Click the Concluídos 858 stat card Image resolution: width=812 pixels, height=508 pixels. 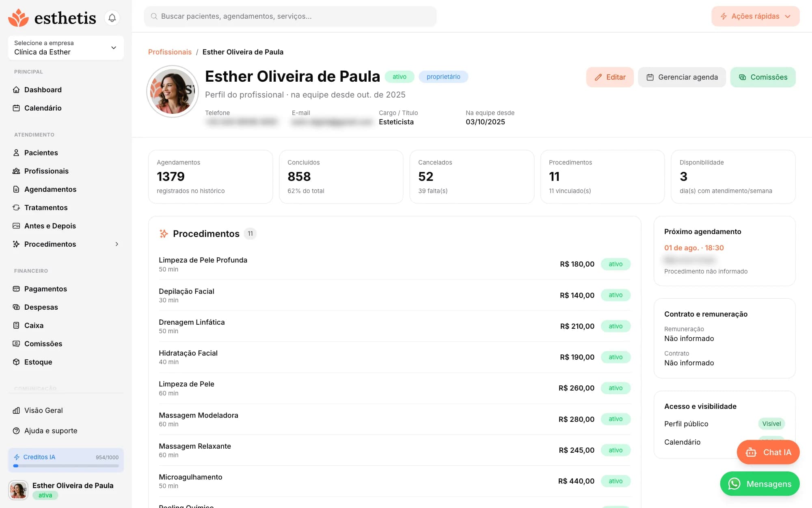[341, 177]
